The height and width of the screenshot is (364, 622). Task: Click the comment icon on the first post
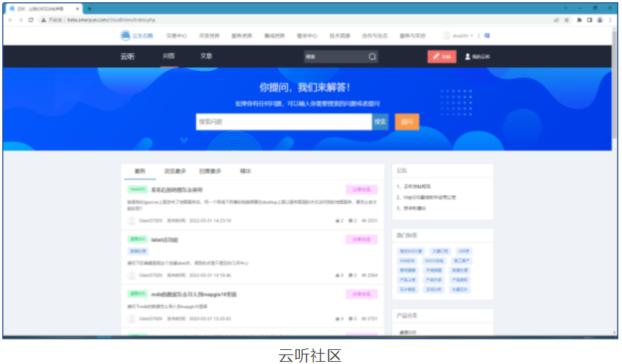click(351, 220)
